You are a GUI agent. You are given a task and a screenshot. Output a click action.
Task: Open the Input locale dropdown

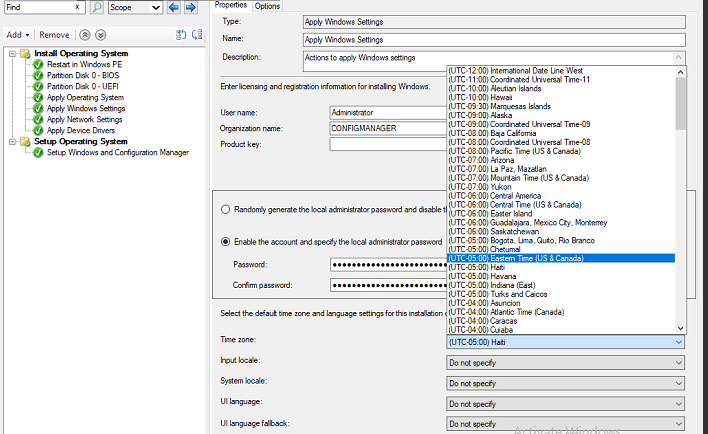(565, 361)
